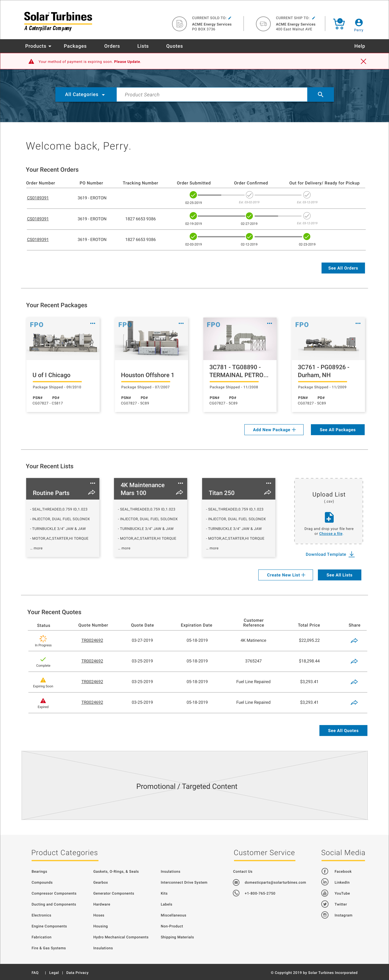Open the Help nav item
Image resolution: width=389 pixels, height=980 pixels.
(359, 46)
